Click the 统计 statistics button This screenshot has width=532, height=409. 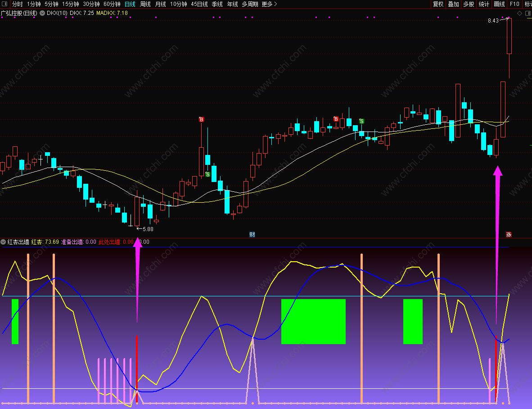pos(484,4)
